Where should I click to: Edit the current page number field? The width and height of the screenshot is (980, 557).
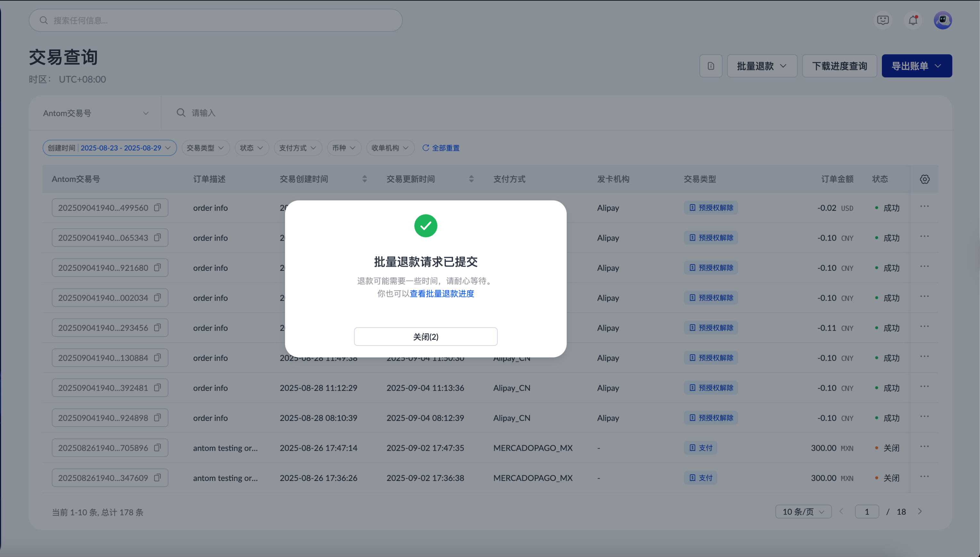pos(867,512)
